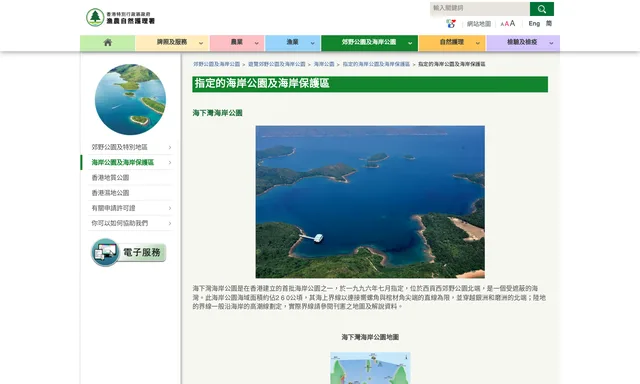This screenshot has width=640, height=384.
Task: Open 網站地圖 site map link
Action: 479,24
